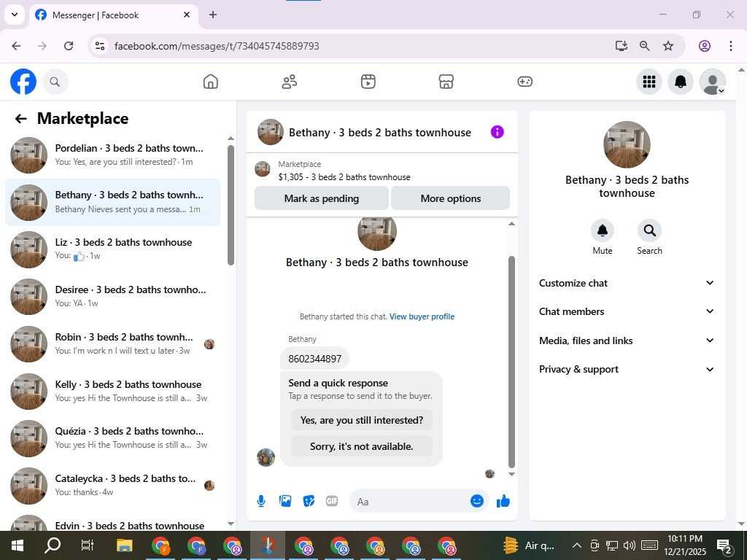Expand Media, files and links section
747x560 pixels.
(627, 341)
